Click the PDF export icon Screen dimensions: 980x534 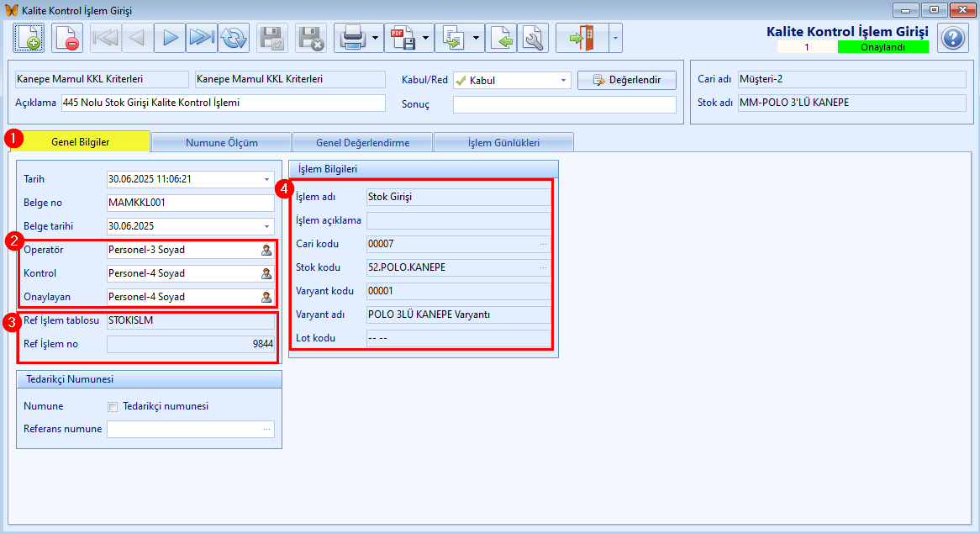pos(403,38)
